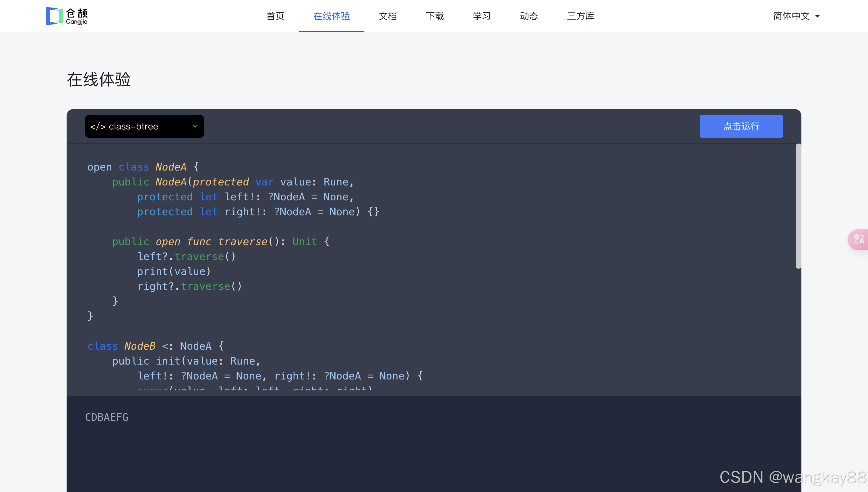This screenshot has width=868, height=492.
Task: Click the CDBAEFG output text
Action: [106, 417]
